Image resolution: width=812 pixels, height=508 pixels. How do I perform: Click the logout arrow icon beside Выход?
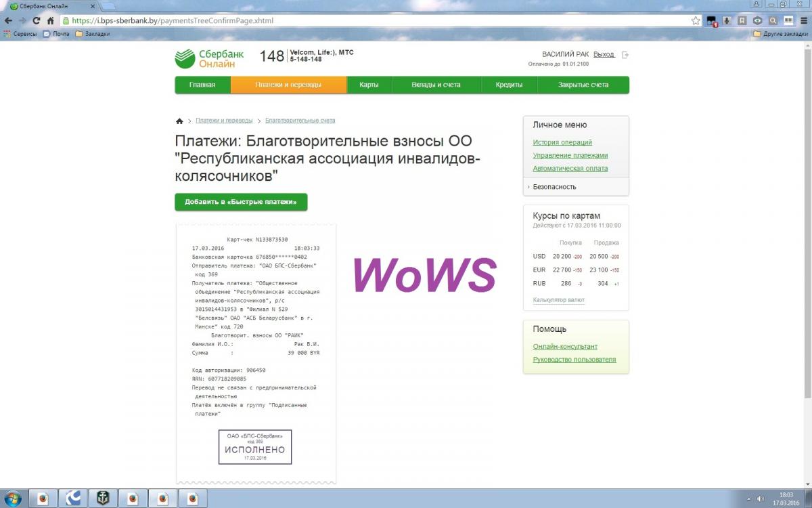[625, 55]
